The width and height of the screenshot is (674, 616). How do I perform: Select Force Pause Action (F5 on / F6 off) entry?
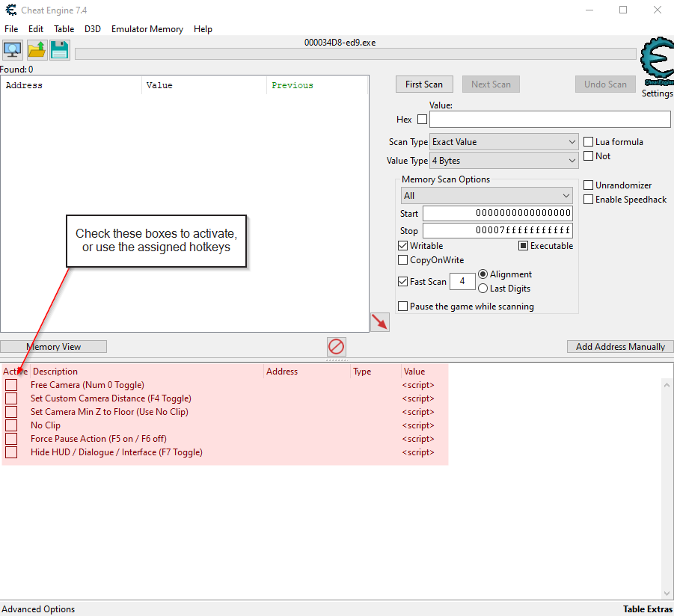coord(99,439)
